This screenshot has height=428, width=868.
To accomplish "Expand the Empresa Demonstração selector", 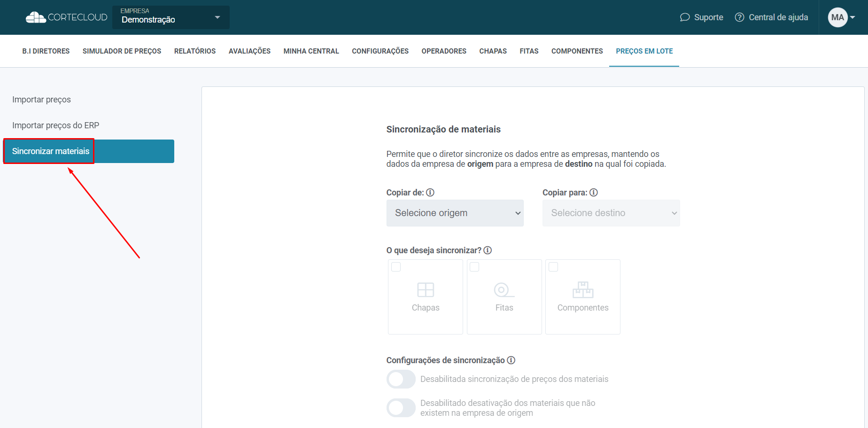I will (x=171, y=17).
